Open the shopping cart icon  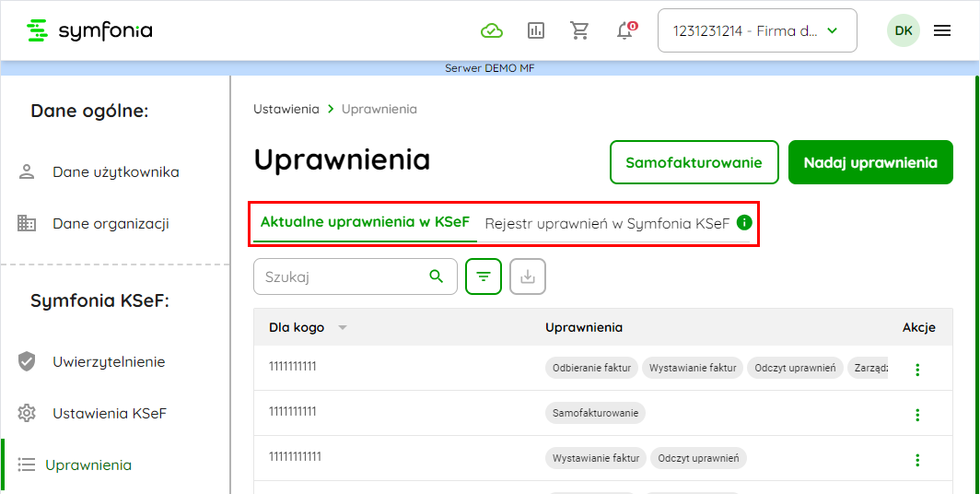click(579, 30)
